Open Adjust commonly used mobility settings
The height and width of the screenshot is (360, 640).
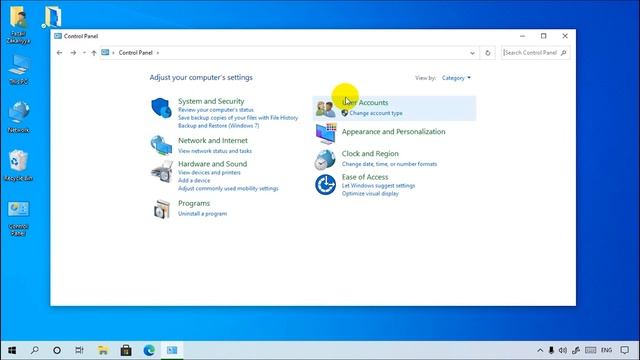tap(228, 189)
